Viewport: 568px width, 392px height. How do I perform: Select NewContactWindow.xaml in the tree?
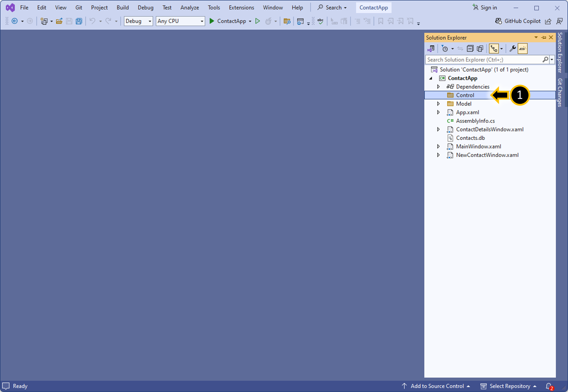tap(487, 155)
